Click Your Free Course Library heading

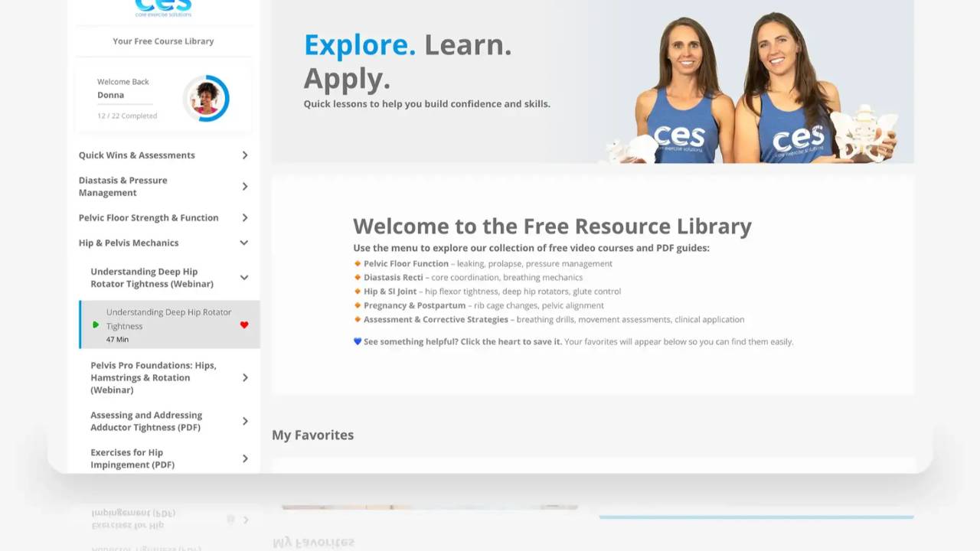(x=163, y=41)
